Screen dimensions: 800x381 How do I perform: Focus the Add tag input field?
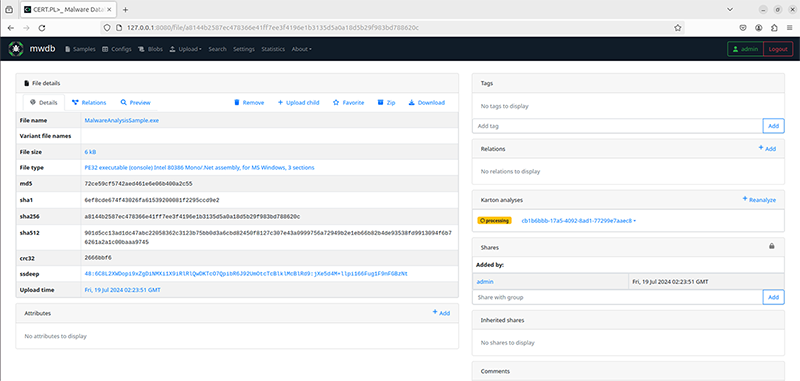[617, 126]
